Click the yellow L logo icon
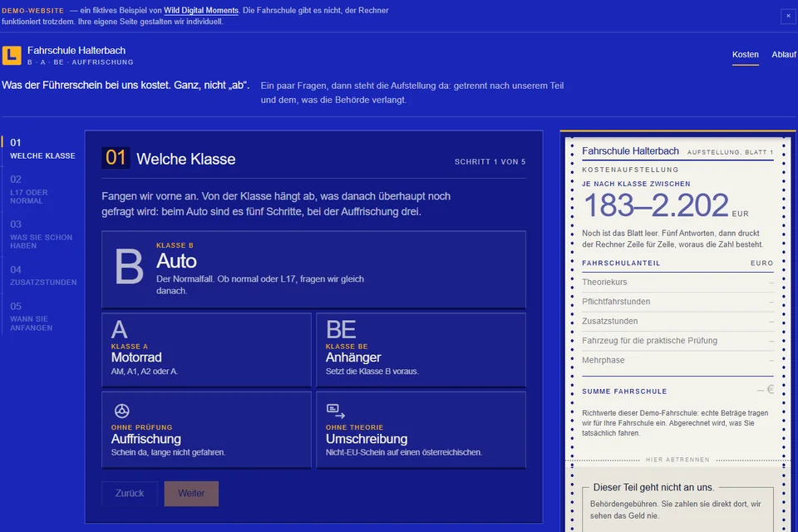Screen dimensions: 798x532 tap(12, 56)
